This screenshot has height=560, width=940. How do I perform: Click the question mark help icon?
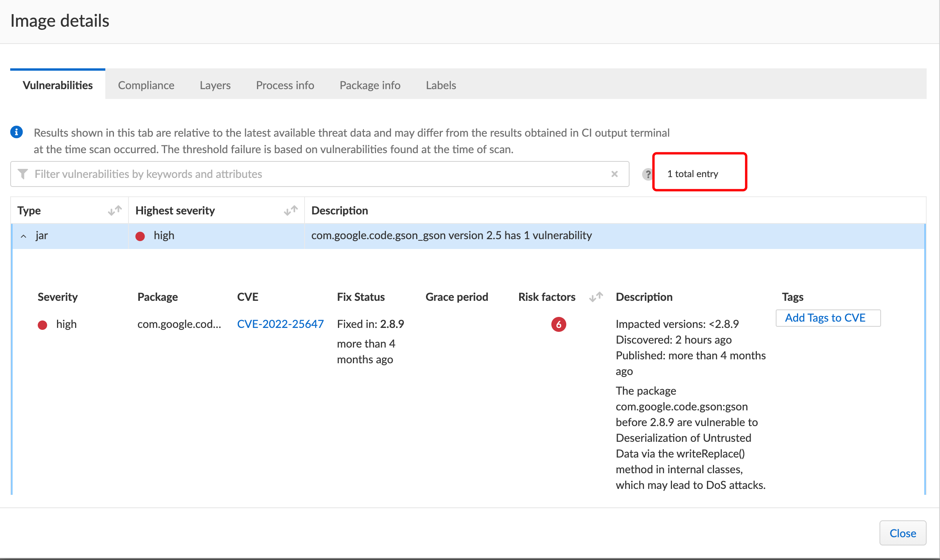tap(648, 174)
